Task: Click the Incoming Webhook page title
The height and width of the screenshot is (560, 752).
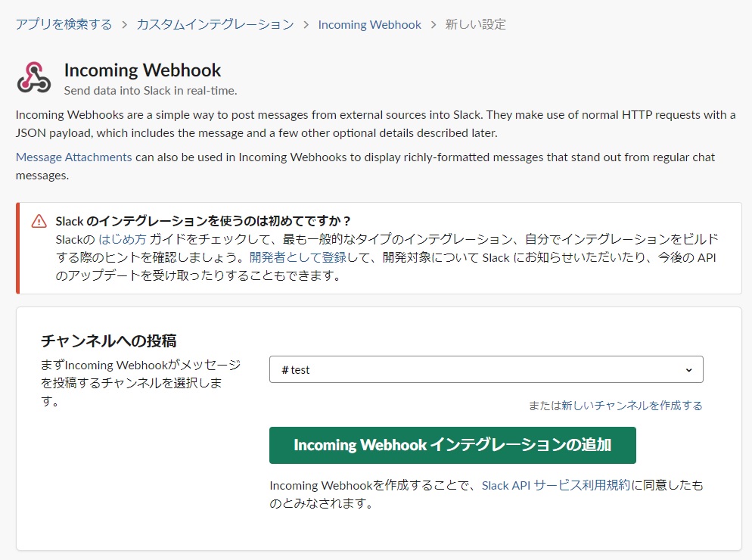Action: [142, 70]
